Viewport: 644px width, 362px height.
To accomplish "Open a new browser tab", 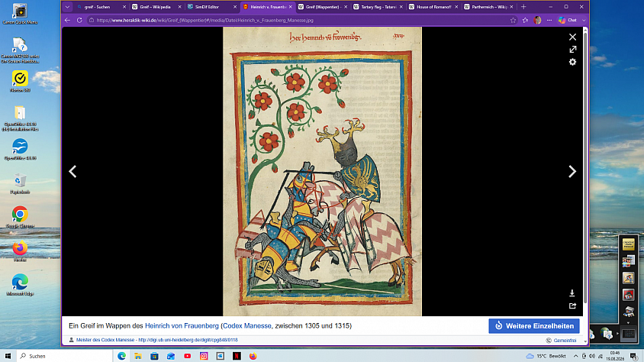I will [523, 7].
